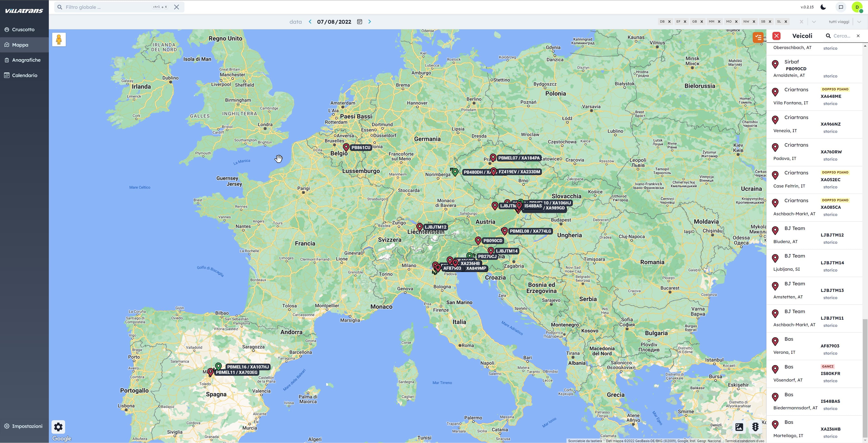The image size is (868, 443).
Task: Toggle the traffic layer button
Action: pos(755,427)
